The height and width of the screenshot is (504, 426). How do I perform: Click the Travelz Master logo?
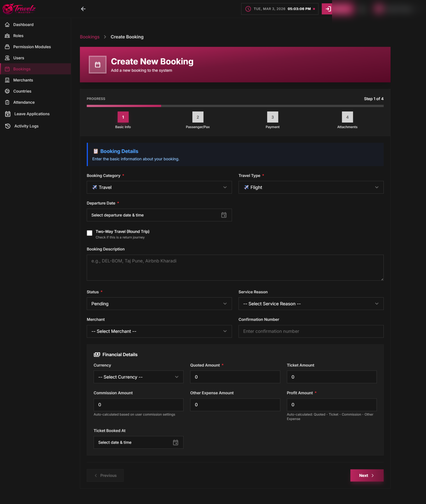tap(19, 9)
